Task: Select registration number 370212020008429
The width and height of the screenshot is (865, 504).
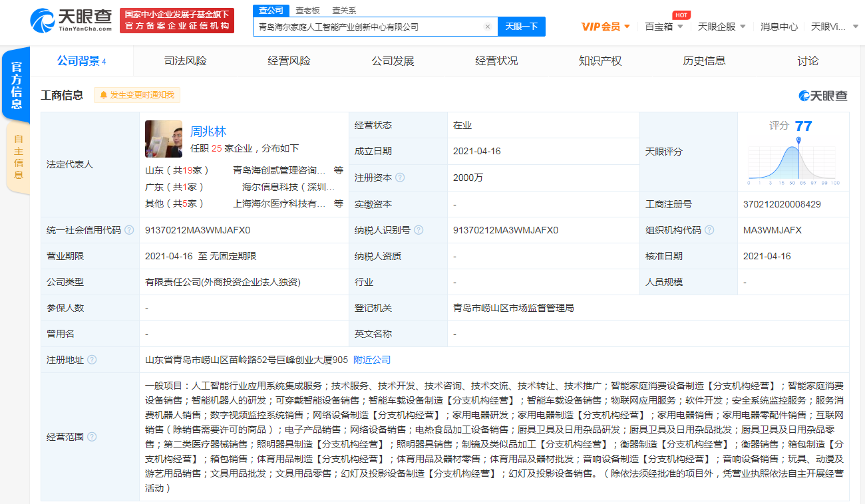Action: pyautogui.click(x=782, y=204)
